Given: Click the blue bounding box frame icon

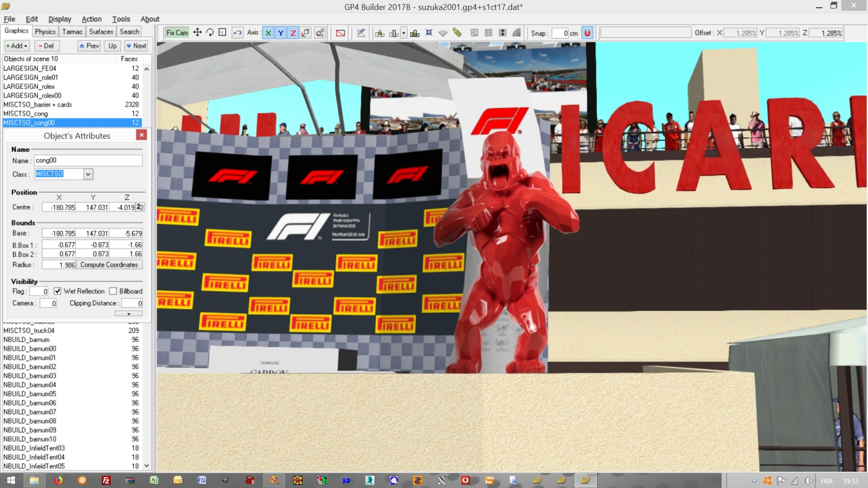Looking at the screenshot, I should 429,33.
